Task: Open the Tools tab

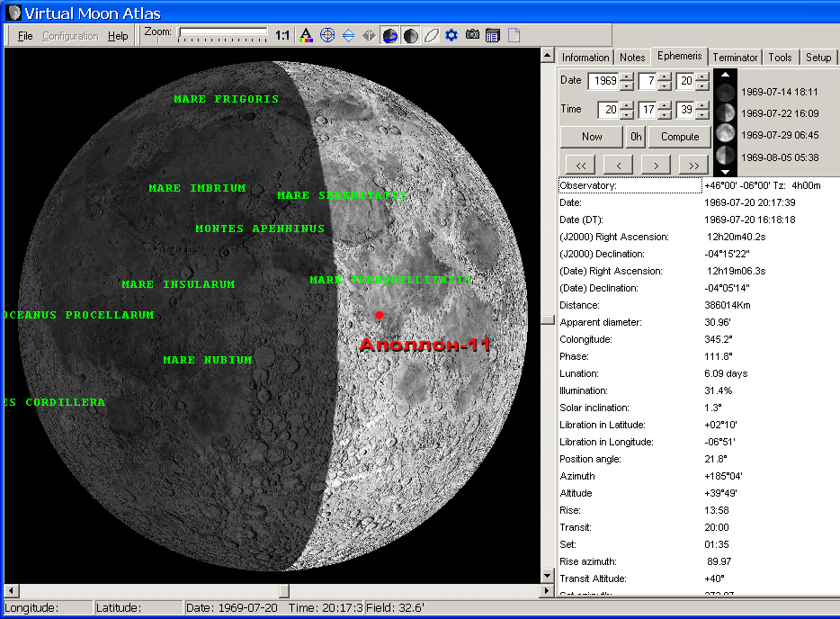Action: point(780,58)
